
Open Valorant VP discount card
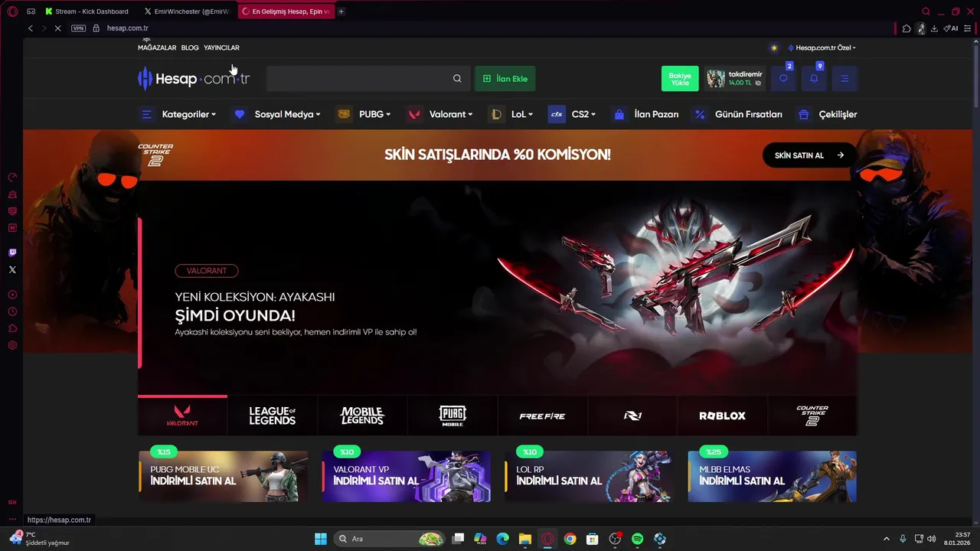pyautogui.click(x=406, y=476)
